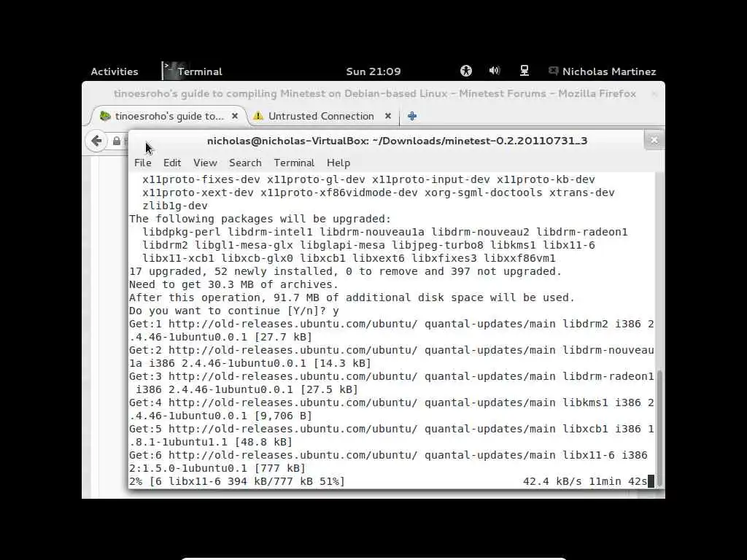Image resolution: width=747 pixels, height=560 pixels.
Task: Open the terminal Edit menu
Action: (172, 163)
